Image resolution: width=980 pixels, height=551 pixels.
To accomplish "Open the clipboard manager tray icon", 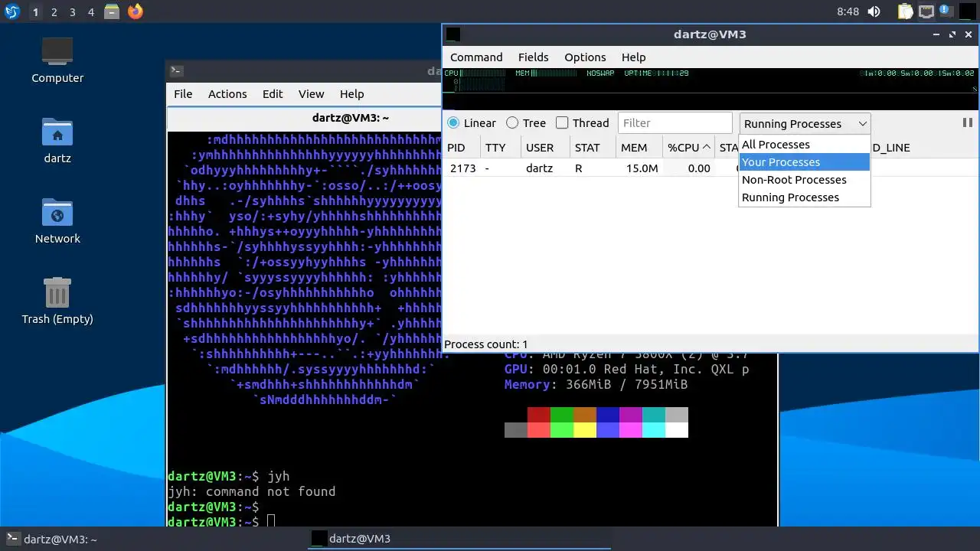I will click(x=906, y=11).
